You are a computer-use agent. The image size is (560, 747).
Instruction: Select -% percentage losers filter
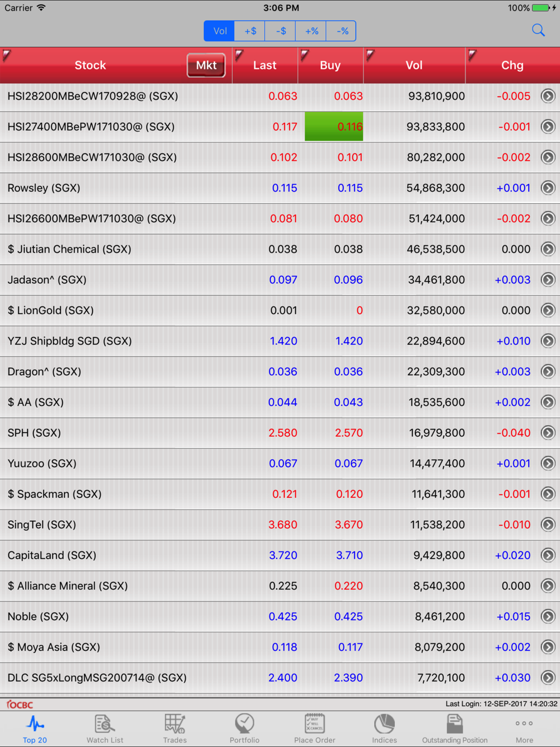tap(342, 31)
